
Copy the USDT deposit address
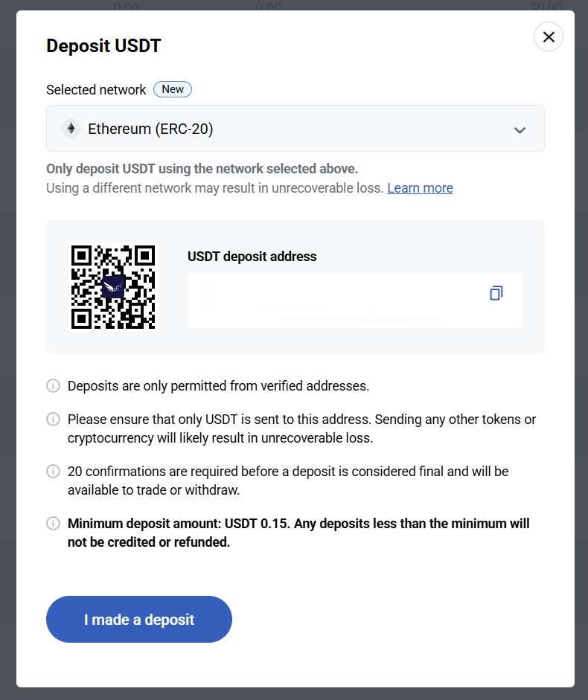[x=496, y=293]
